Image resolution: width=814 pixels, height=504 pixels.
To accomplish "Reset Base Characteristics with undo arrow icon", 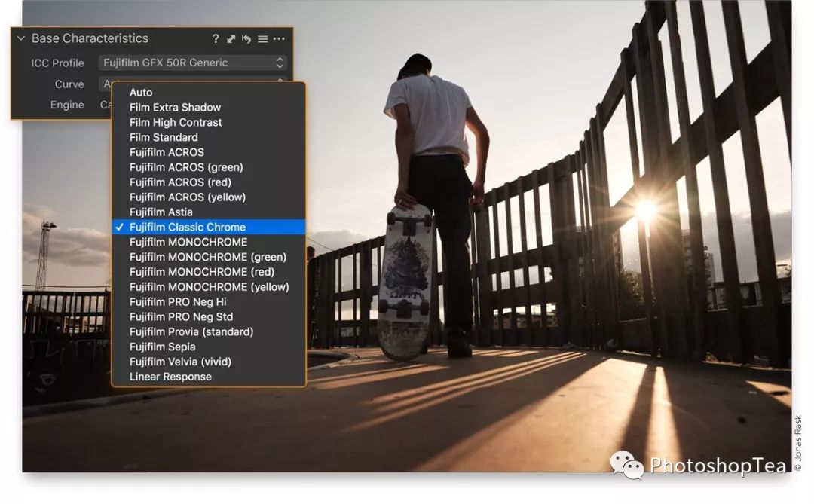I will tap(246, 39).
